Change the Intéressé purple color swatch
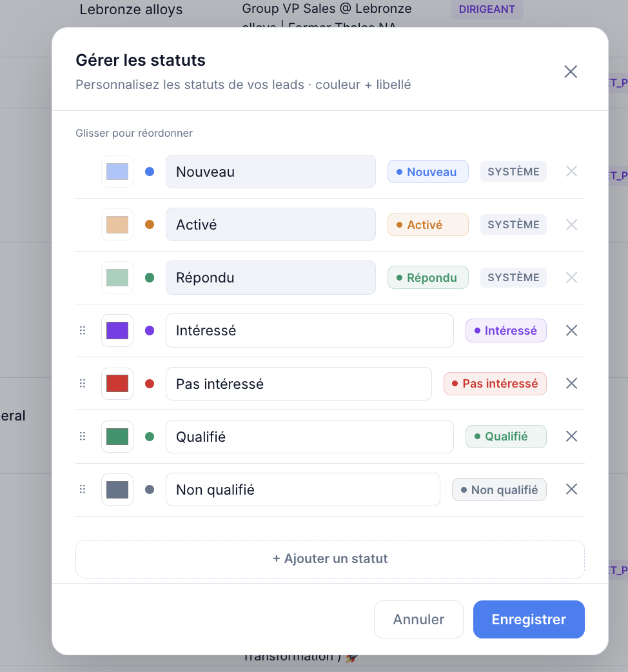 click(117, 330)
